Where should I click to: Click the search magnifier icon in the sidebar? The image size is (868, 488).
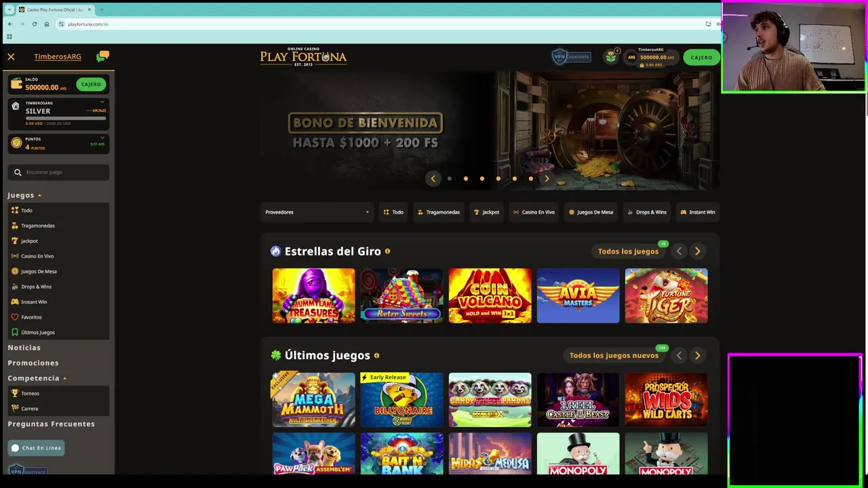coord(18,172)
